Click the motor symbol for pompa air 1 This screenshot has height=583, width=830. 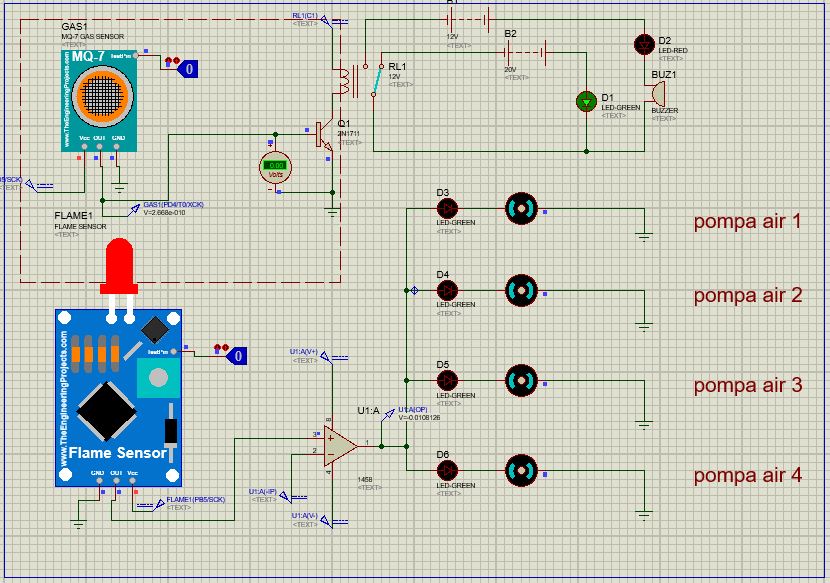pos(520,209)
